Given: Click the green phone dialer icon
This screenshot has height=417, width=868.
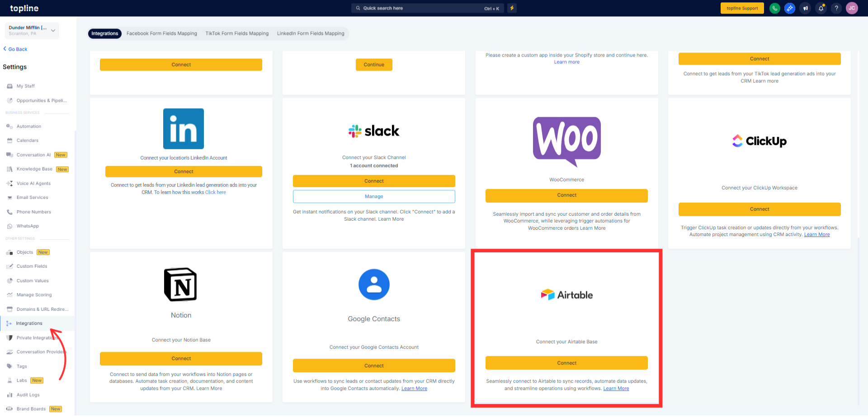Looking at the screenshot, I should pos(774,8).
